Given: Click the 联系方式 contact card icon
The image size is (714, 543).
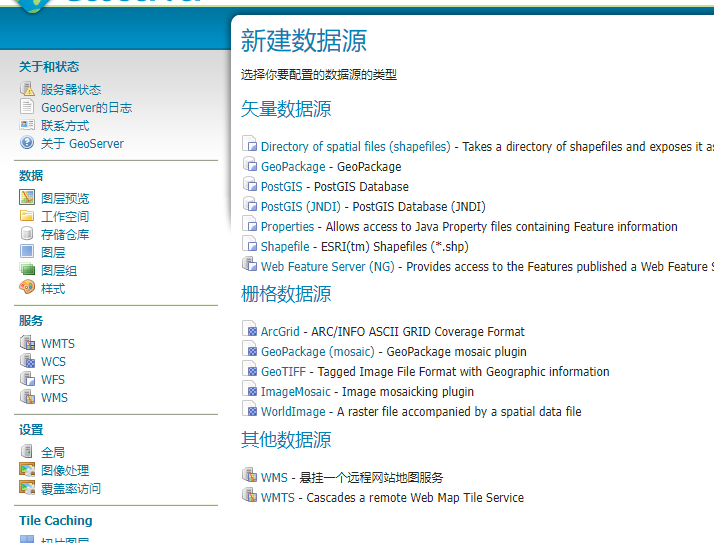Looking at the screenshot, I should [27, 124].
